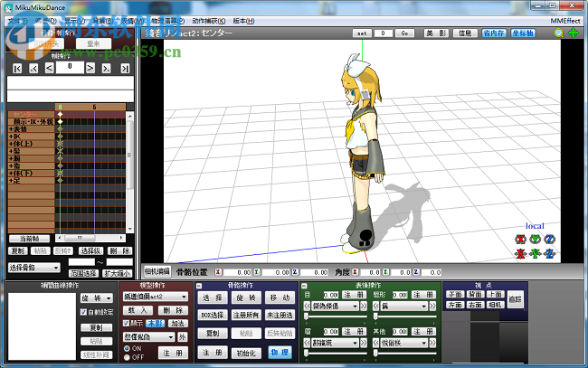Click the BOX选择 button
Screen dimensions: 588x368
[213, 316]
